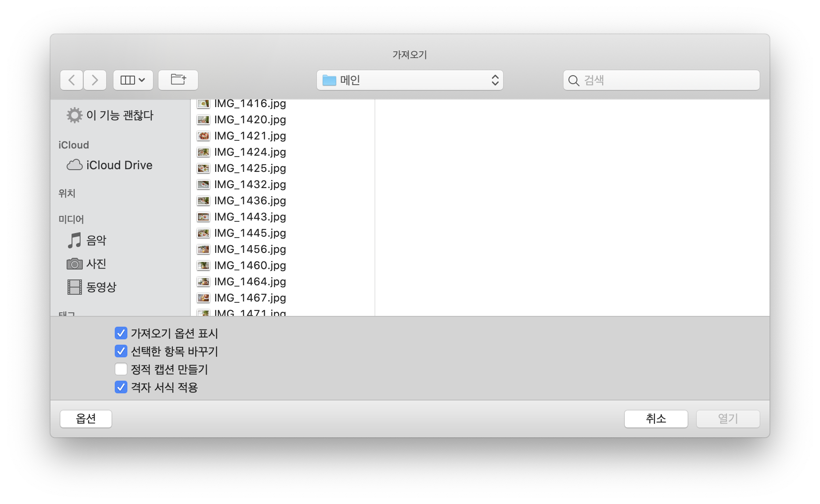Viewport: 820px width, 504px height.
Task: Click the thumbnail icon of IMG_1425.jpg
Action: coord(203,168)
